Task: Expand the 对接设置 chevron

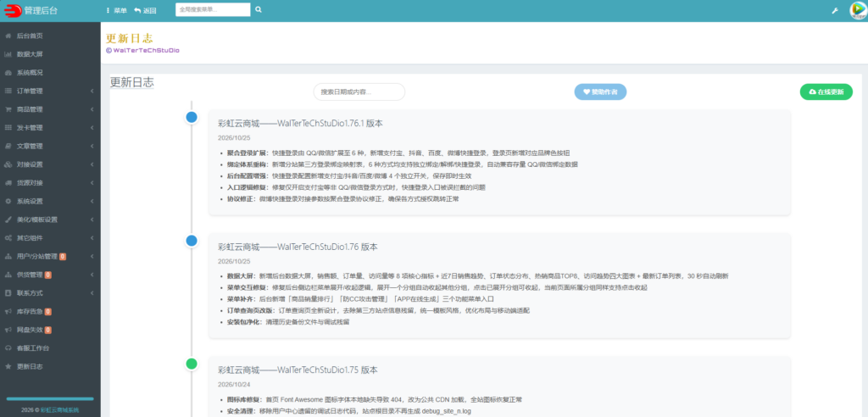Action: (x=92, y=164)
